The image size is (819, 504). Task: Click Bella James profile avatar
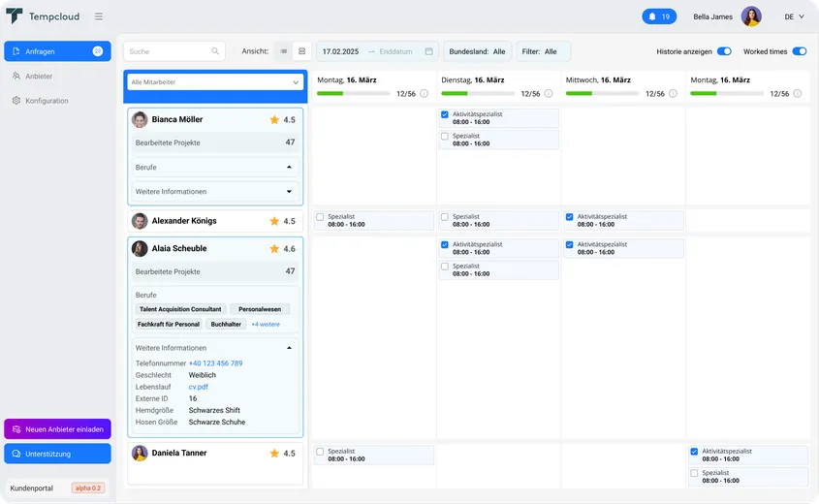tap(751, 16)
